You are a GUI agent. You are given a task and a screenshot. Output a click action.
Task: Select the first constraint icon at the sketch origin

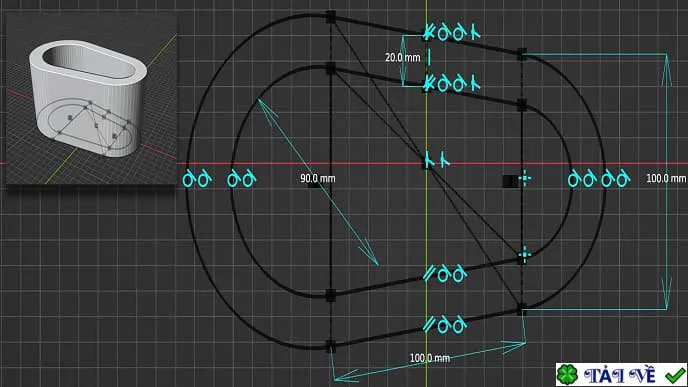coord(429,159)
